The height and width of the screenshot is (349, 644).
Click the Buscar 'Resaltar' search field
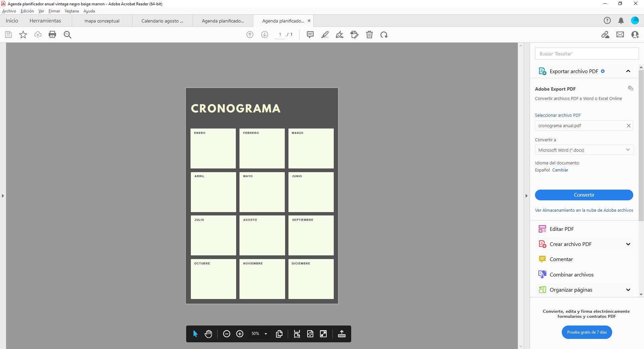[x=587, y=54]
